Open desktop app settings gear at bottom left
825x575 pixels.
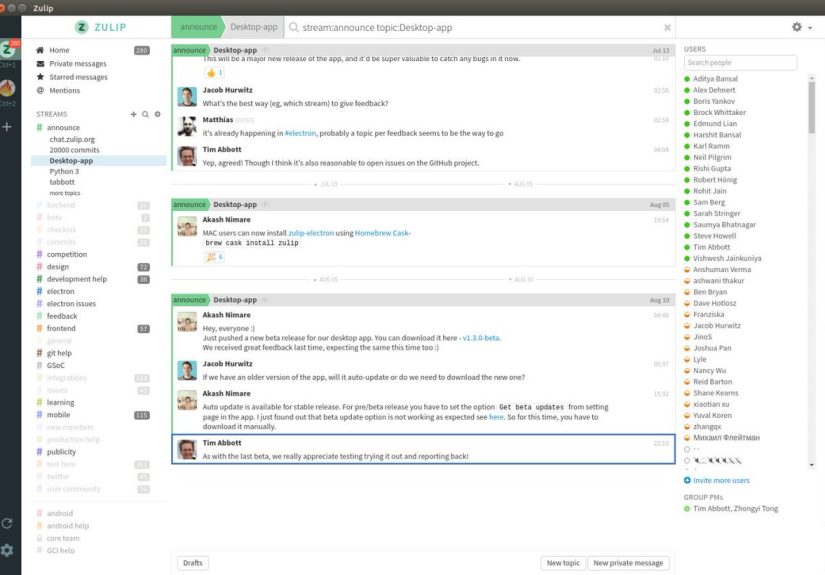point(7,550)
